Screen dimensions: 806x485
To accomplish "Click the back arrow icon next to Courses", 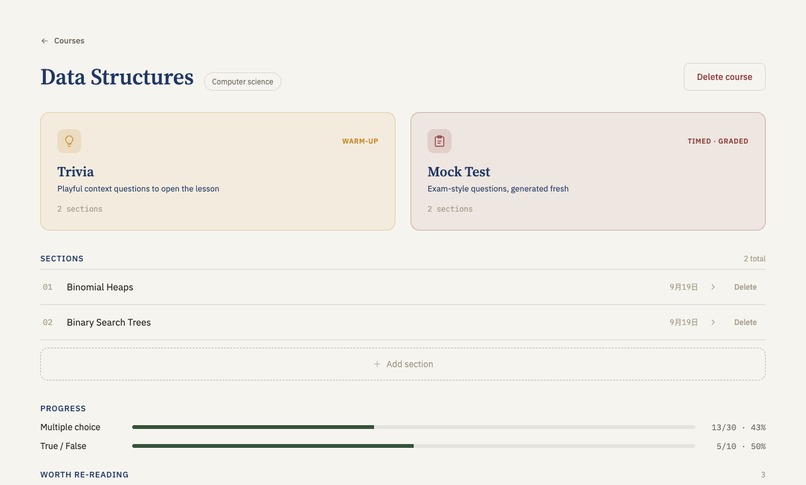I will coord(45,41).
